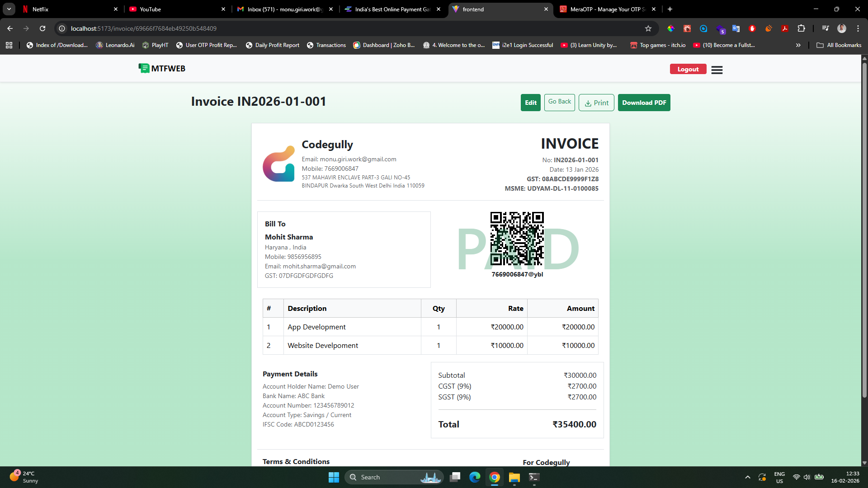Switch to the YouTube tab

tap(176, 9)
